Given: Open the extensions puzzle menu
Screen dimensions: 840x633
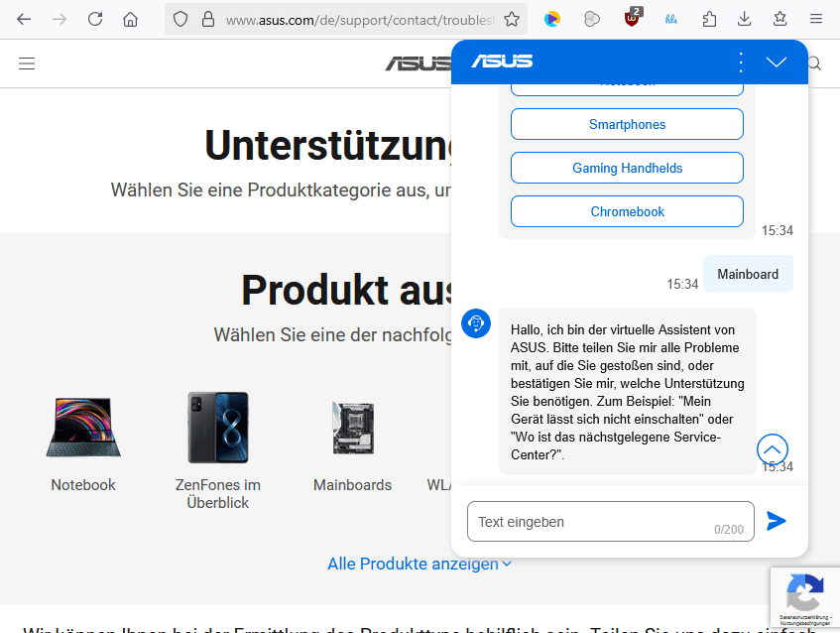Looking at the screenshot, I should [709, 20].
